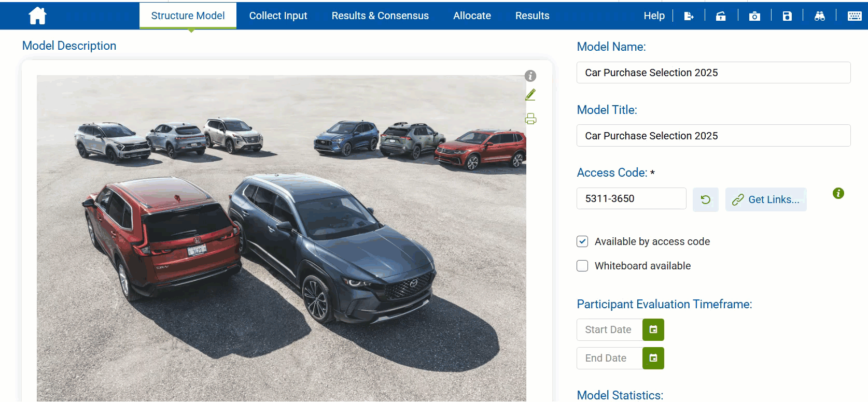Image resolution: width=868 pixels, height=402 pixels.
Task: Print the model description
Action: [530, 119]
